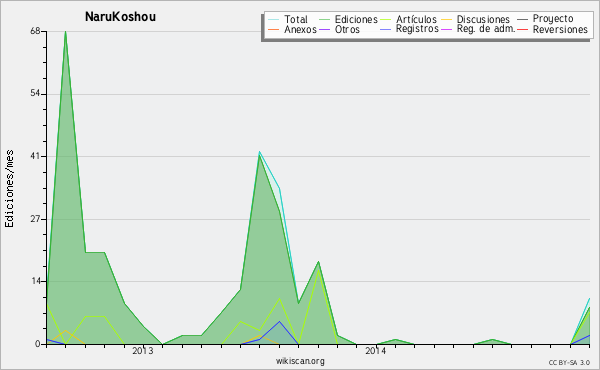
Task: Click the cyan Total peak near 41
Action: [259, 152]
